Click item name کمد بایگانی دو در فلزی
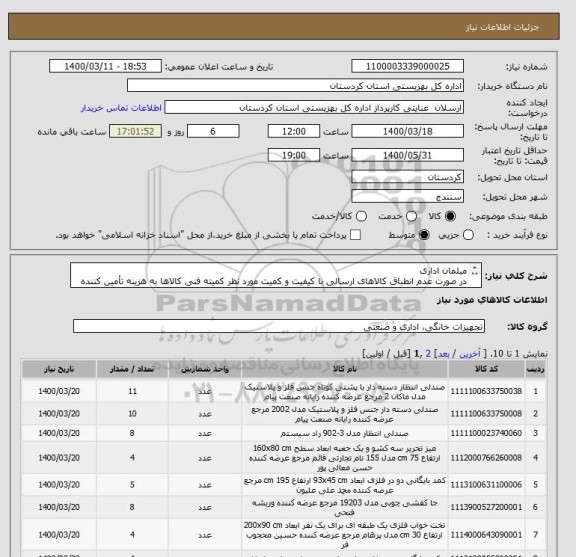The image size is (576, 557). coord(345,485)
